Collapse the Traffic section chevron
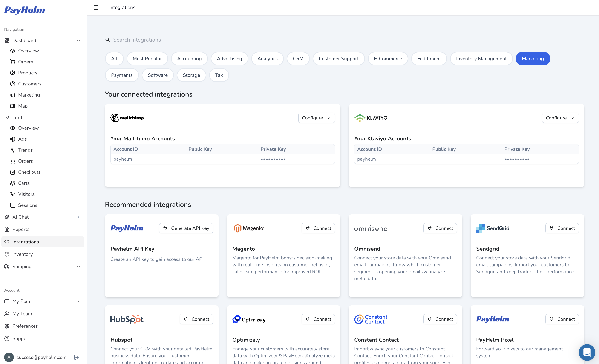 (x=78, y=117)
